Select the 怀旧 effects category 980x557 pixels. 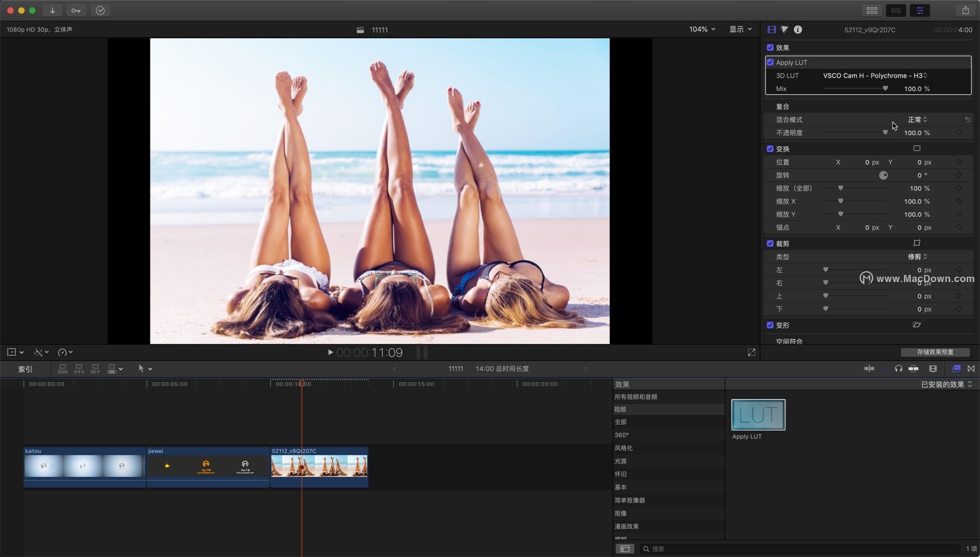(668, 474)
